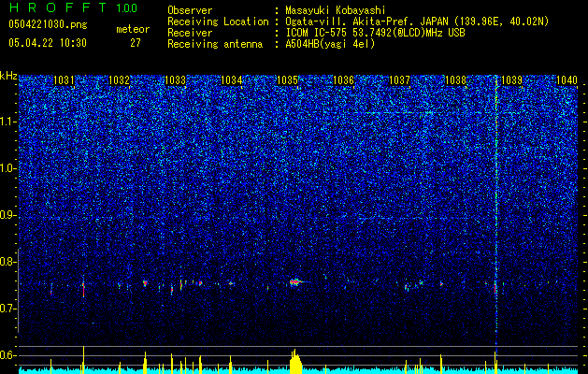Click the HROFFT title text
Image resolution: width=588 pixels, height=374 pixels.
click(x=59, y=7)
